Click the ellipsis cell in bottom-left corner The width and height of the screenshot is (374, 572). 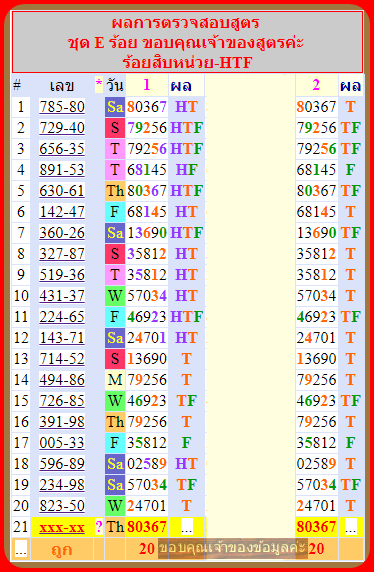click(x=21, y=549)
